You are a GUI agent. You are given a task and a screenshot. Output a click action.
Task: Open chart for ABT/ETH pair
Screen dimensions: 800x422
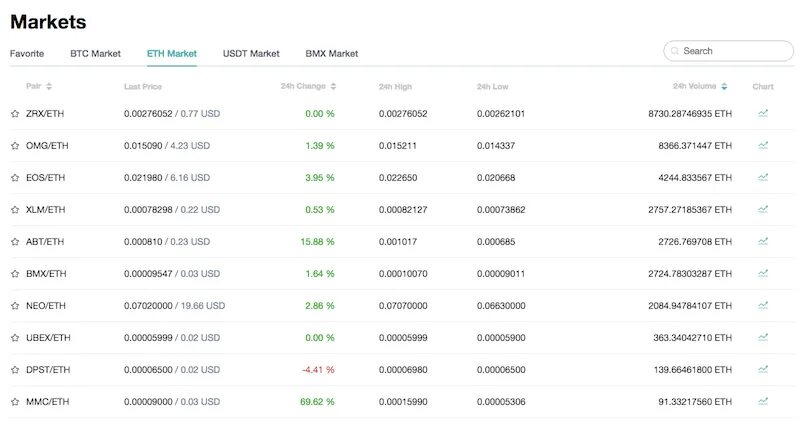pos(763,241)
